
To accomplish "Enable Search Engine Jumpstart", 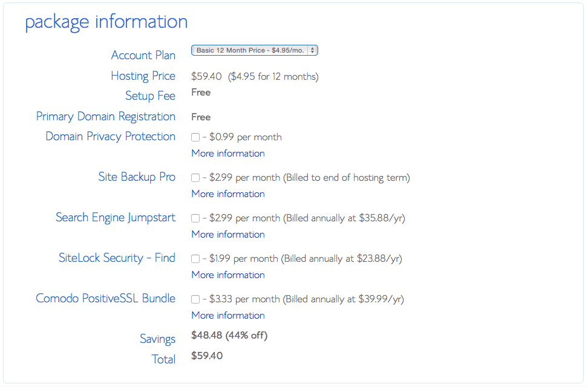I will pos(195,218).
